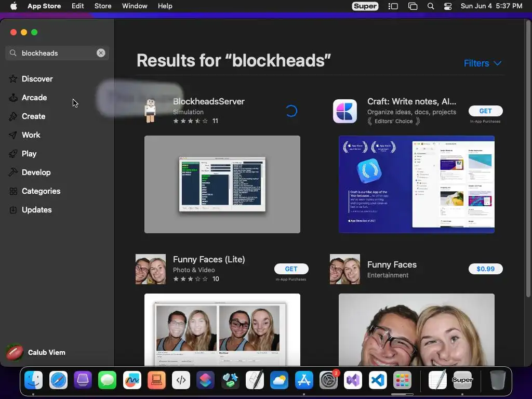Open Messages from the Dock

click(x=107, y=380)
